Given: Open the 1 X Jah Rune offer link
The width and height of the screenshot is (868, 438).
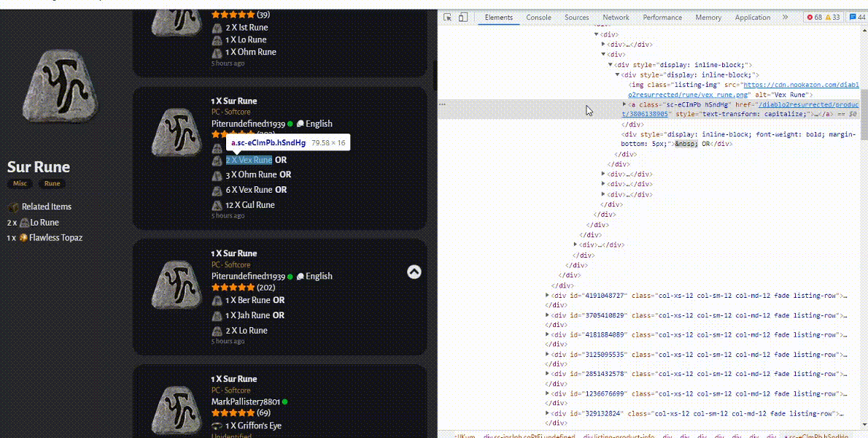Looking at the screenshot, I should pyautogui.click(x=248, y=315).
